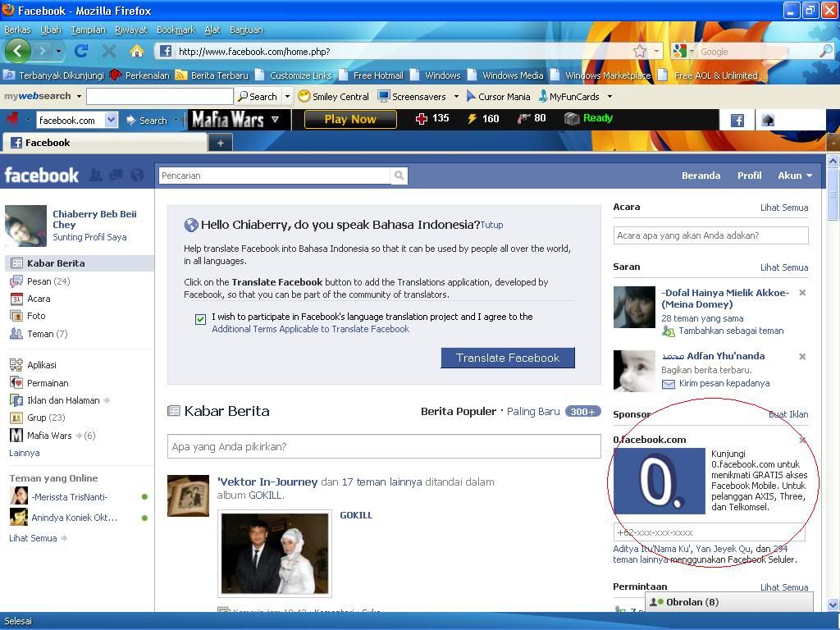Viewport: 840px width, 630px height.
Task: Click the search magnifier in Pencarian box
Action: (399, 176)
